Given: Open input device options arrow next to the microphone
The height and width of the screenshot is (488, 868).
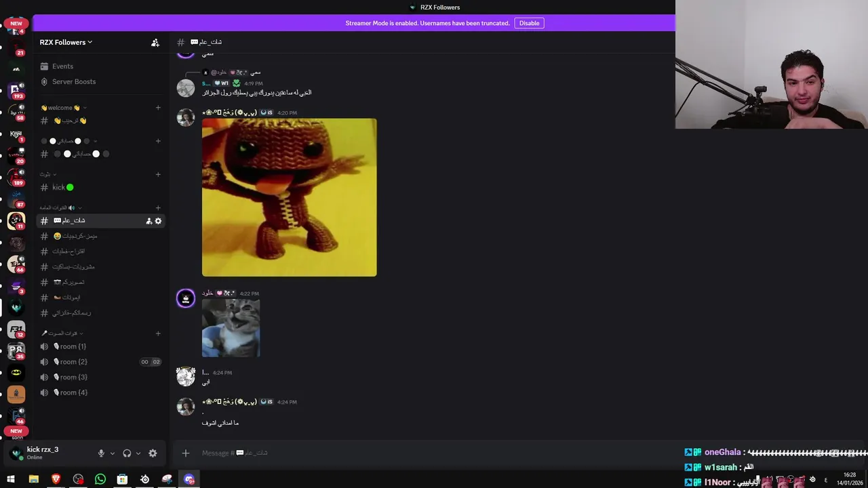Looking at the screenshot, I should click(112, 453).
